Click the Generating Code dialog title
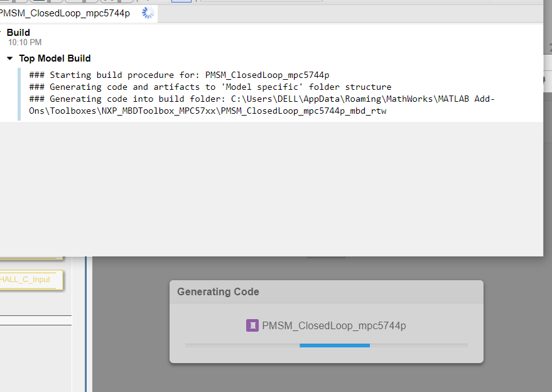This screenshot has height=392, width=552. (x=218, y=291)
